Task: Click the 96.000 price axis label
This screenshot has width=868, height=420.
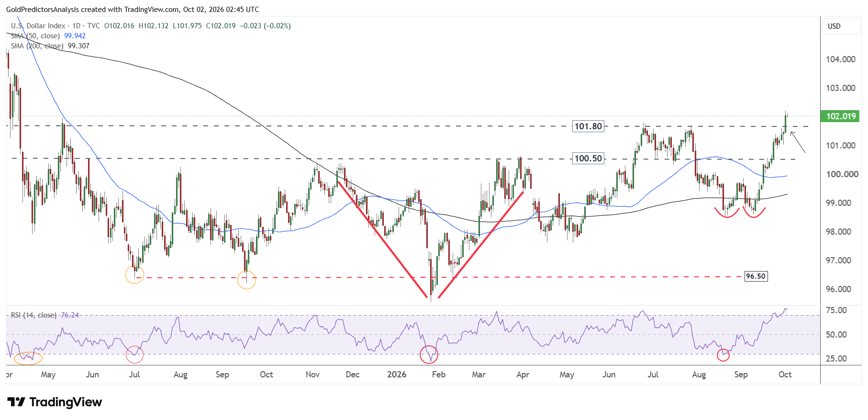Action: [x=839, y=289]
